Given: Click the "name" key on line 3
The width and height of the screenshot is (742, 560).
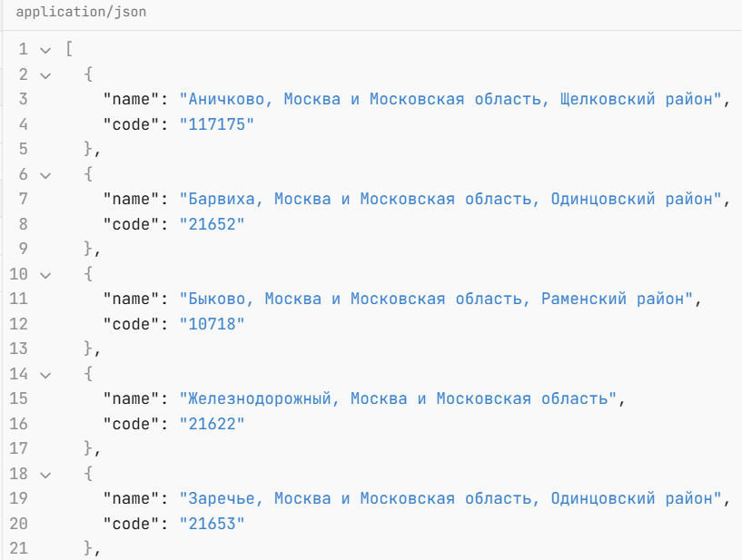Looking at the screenshot, I should tap(131, 99).
